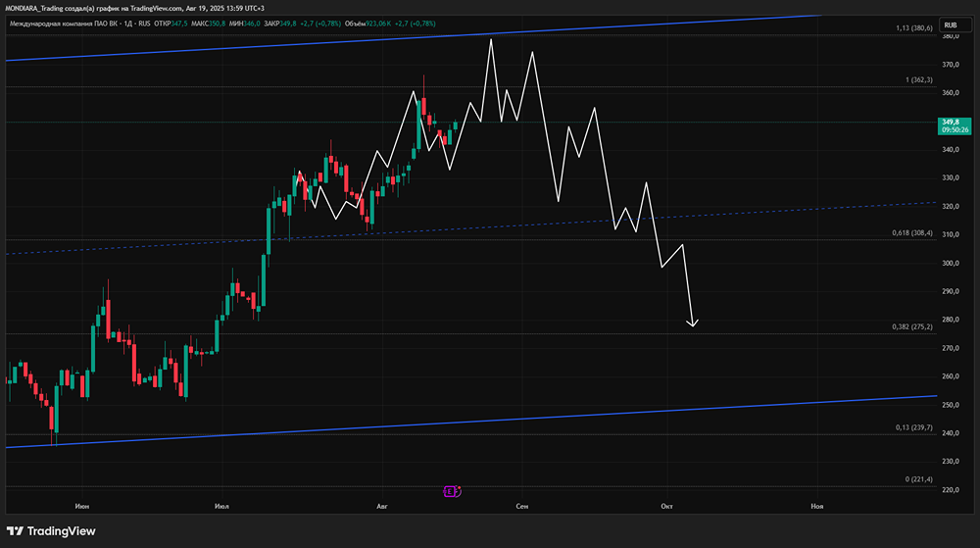Click the Авг label on the time axis
Screen dimensions: 980x548
pos(382,506)
